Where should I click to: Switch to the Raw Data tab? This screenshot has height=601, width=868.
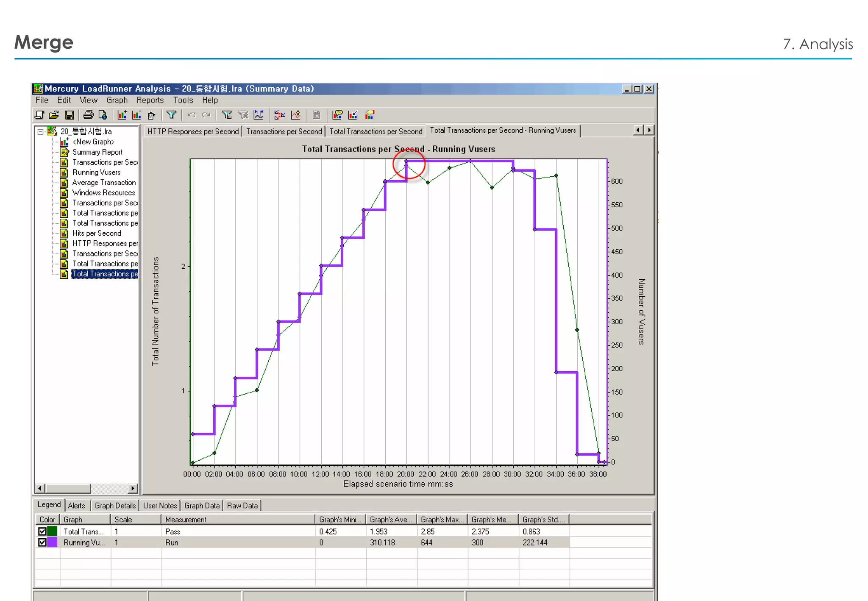(x=242, y=506)
